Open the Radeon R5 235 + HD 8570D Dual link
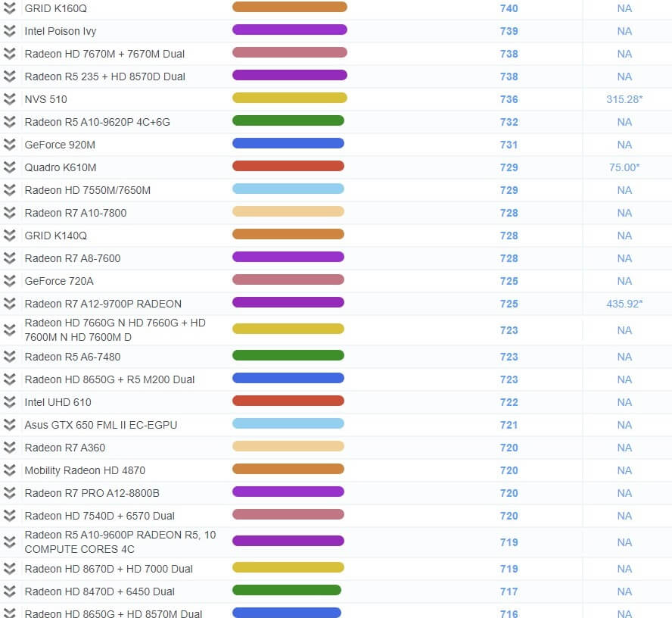Screen dimensions: 672x618 click(105, 76)
